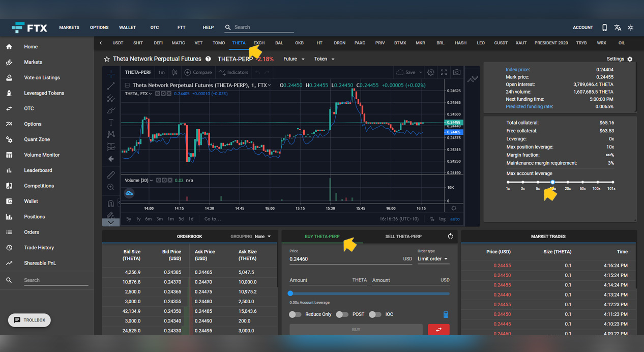Click the FTX logo
This screenshot has height=352, width=644.
click(30, 27)
